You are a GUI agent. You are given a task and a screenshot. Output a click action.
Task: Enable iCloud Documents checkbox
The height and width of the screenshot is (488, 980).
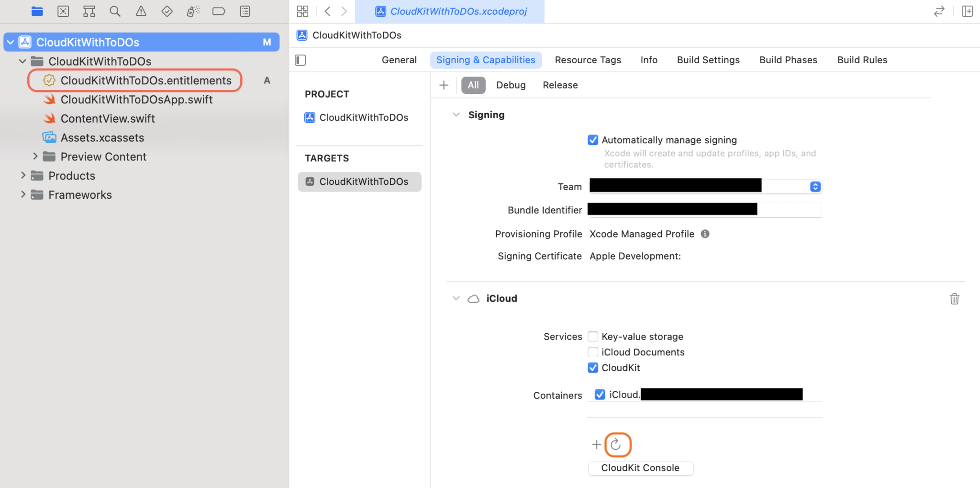click(593, 352)
